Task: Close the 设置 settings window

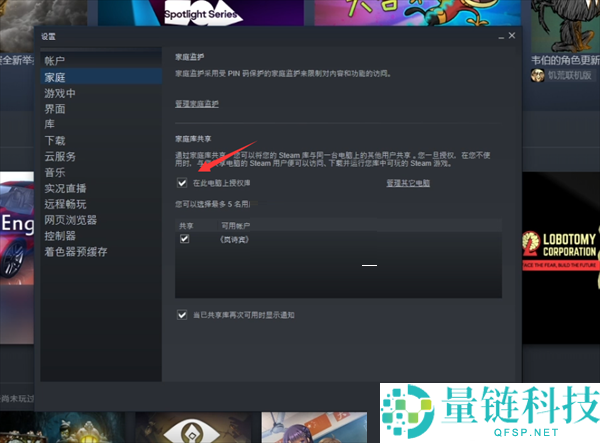Action: 511,36
